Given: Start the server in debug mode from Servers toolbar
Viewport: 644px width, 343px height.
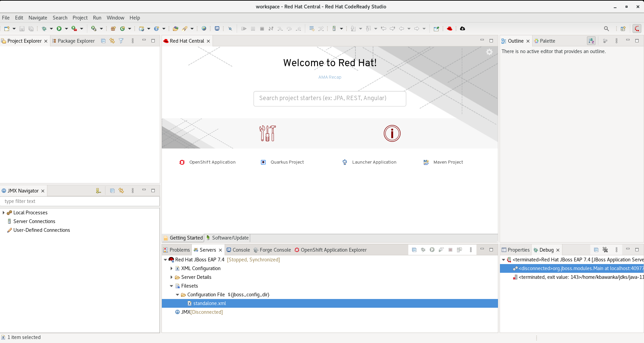Looking at the screenshot, I should click(423, 250).
